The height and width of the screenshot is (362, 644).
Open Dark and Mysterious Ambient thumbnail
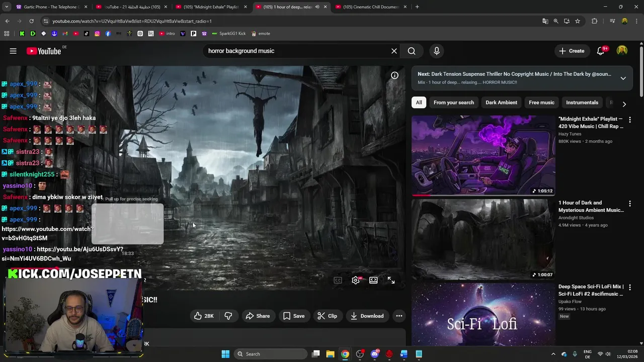click(484, 239)
